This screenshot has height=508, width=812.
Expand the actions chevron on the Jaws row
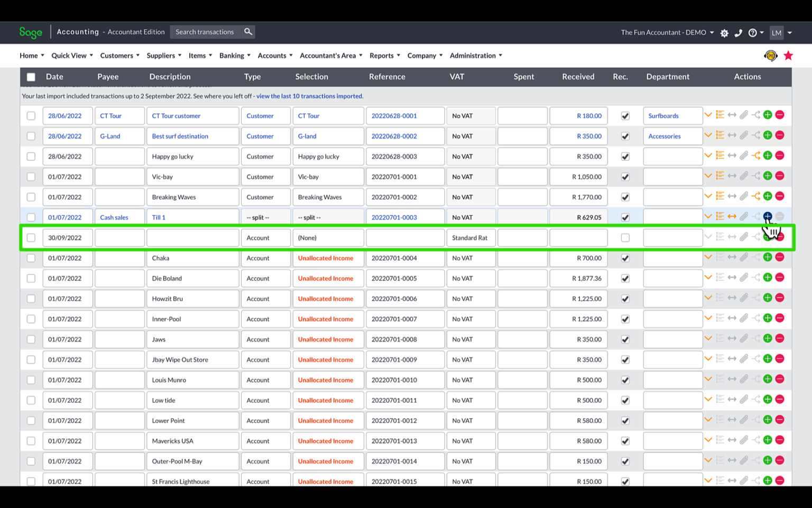(x=708, y=338)
